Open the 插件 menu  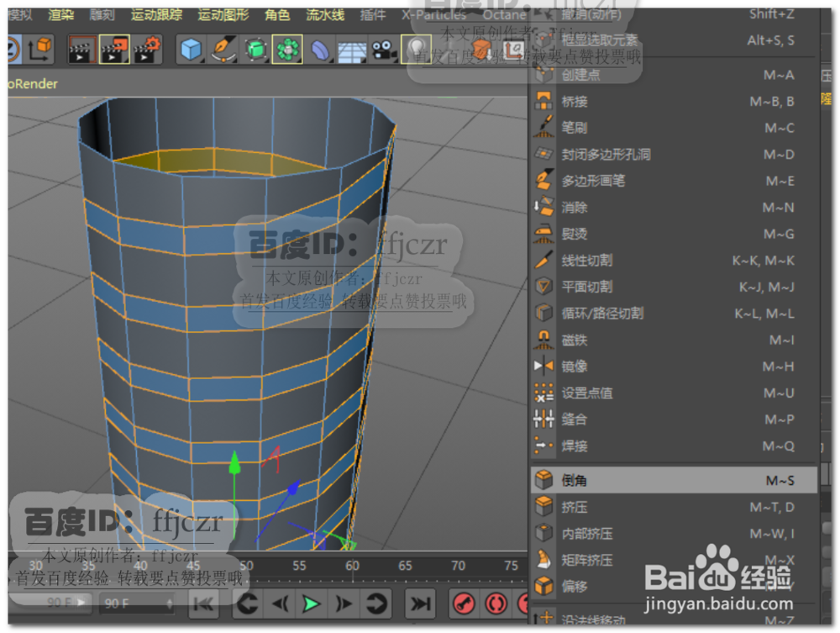click(373, 14)
